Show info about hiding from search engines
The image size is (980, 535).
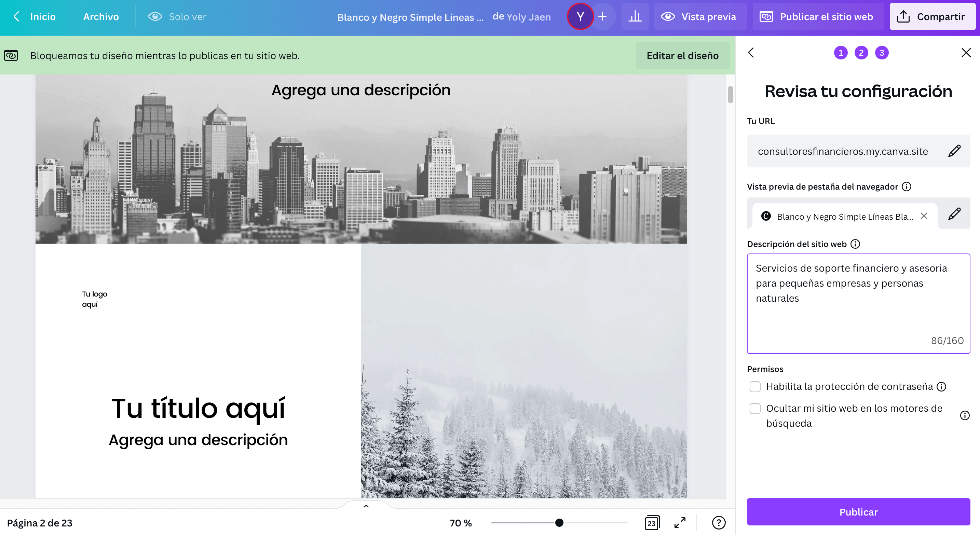click(x=965, y=415)
